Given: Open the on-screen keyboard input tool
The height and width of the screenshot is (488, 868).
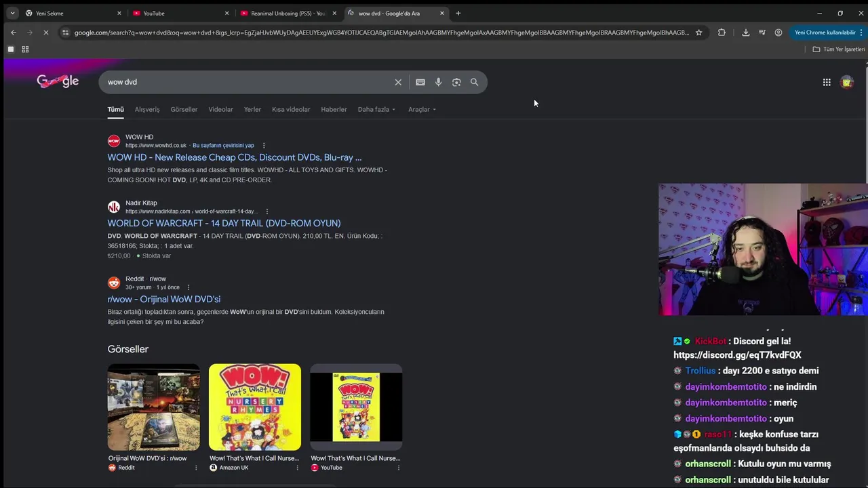Looking at the screenshot, I should click(420, 82).
